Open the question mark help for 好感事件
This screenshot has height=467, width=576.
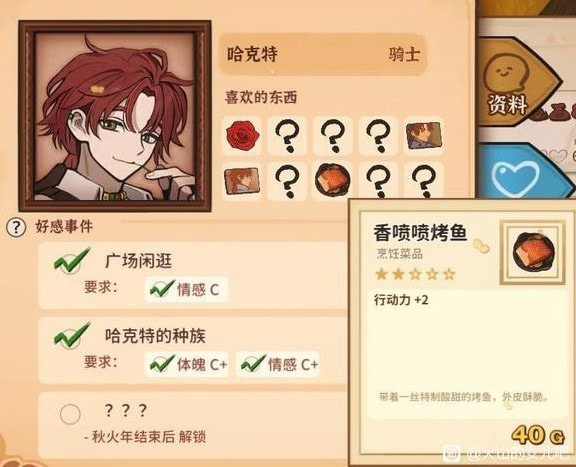[16, 227]
